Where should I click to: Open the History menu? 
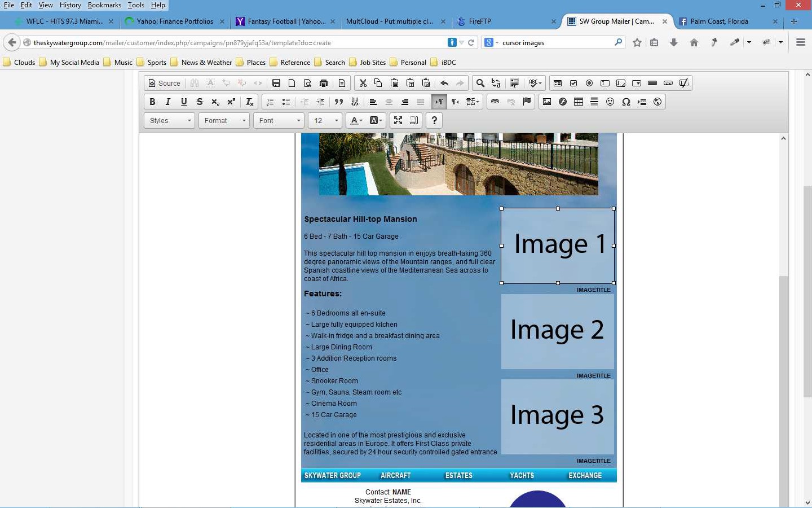[70, 5]
